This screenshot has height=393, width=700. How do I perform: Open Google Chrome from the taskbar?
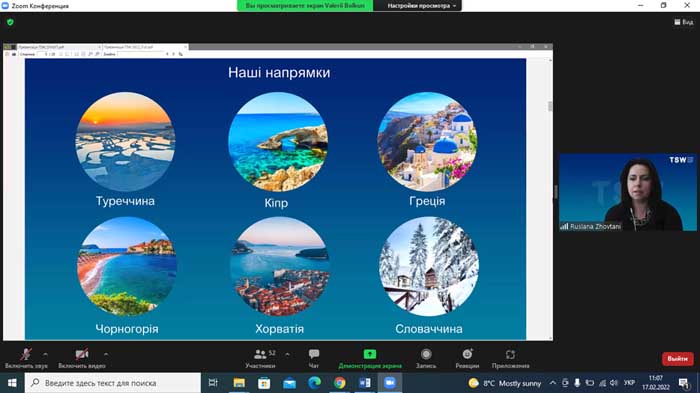coord(340,383)
